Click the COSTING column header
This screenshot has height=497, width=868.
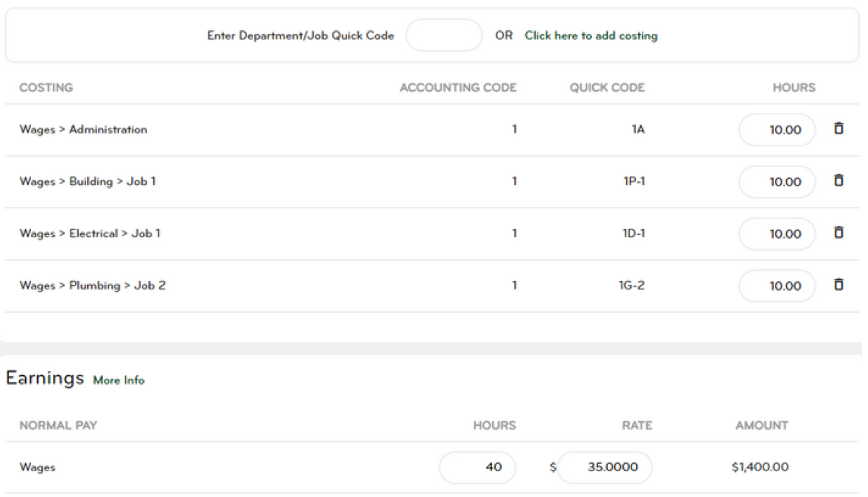click(x=45, y=88)
